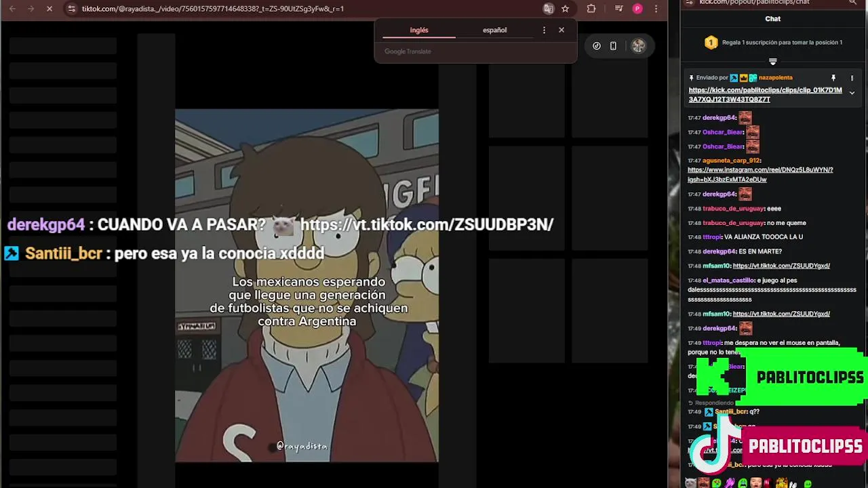Open the translate popup options menu

544,30
